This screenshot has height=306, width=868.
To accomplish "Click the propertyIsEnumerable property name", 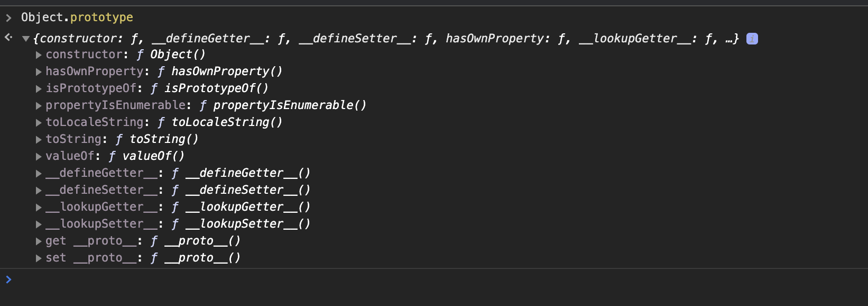I will tap(116, 105).
